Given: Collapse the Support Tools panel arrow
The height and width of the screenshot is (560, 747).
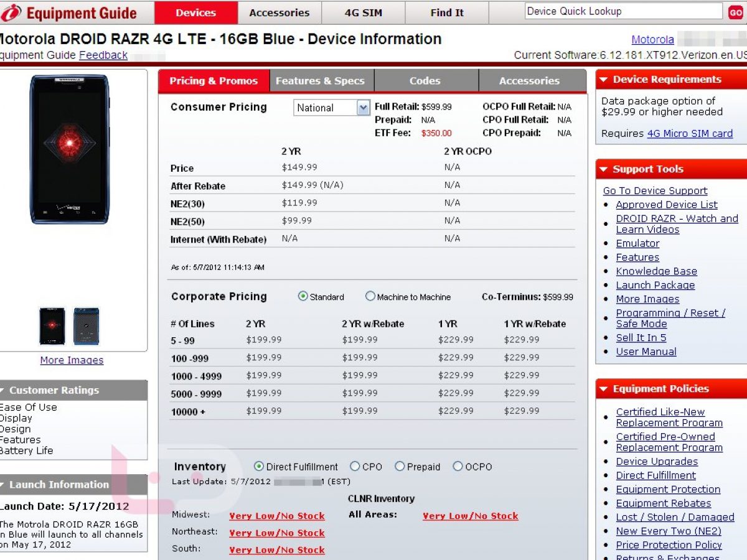Looking at the screenshot, I should (603, 169).
